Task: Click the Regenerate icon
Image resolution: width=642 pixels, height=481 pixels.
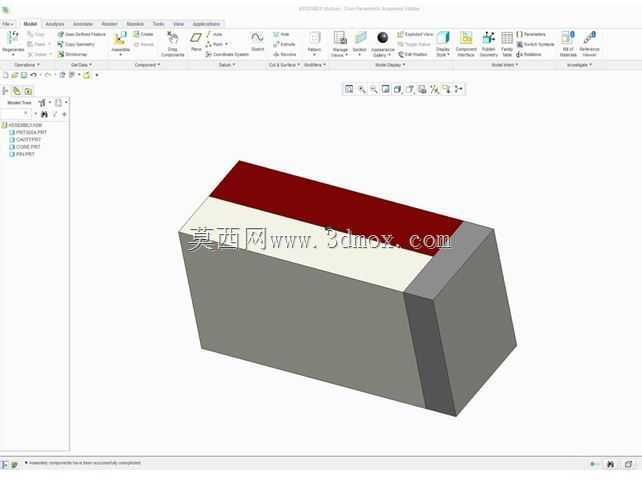Action: click(13, 38)
